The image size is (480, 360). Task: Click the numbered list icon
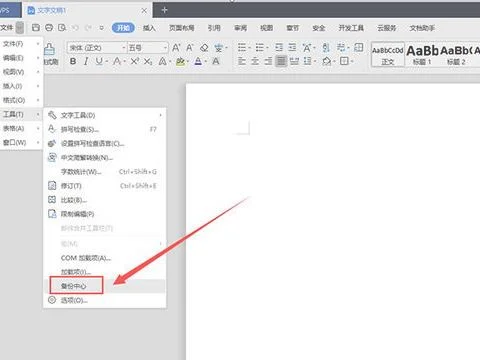260,48
